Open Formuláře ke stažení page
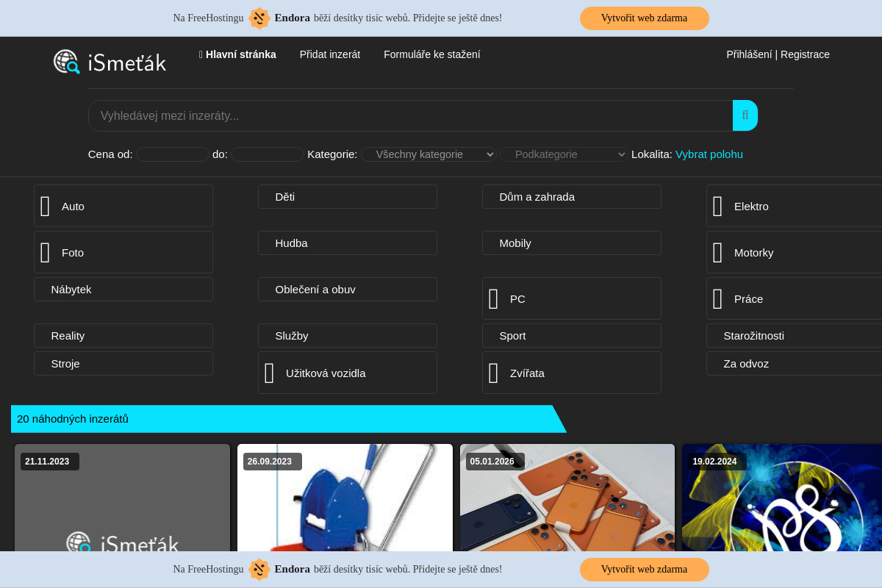The width and height of the screenshot is (882, 588). coord(432,54)
